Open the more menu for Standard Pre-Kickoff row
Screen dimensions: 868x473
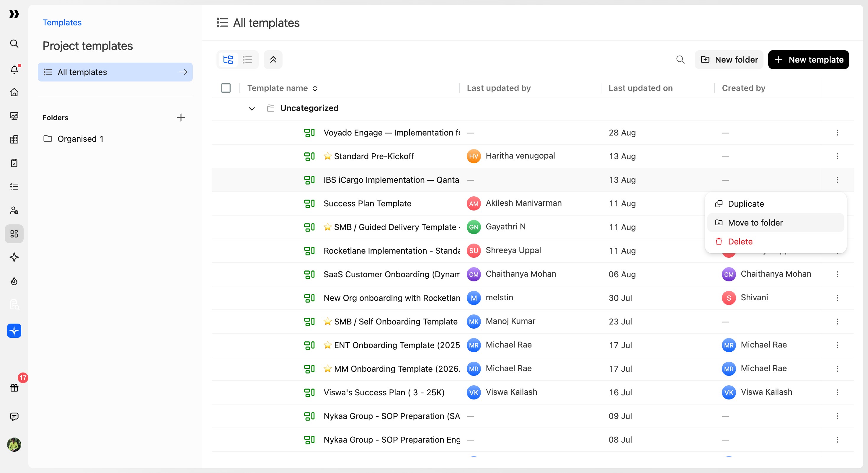(x=837, y=156)
